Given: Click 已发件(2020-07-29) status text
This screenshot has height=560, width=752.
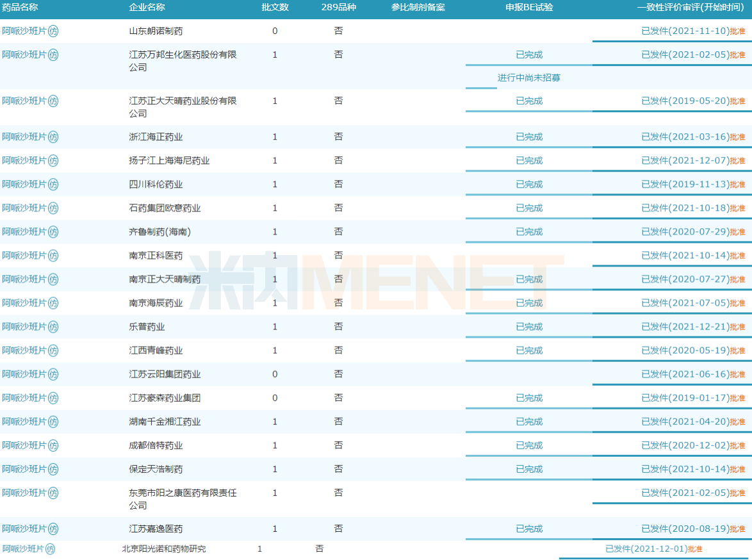Looking at the screenshot, I should coord(685,232).
